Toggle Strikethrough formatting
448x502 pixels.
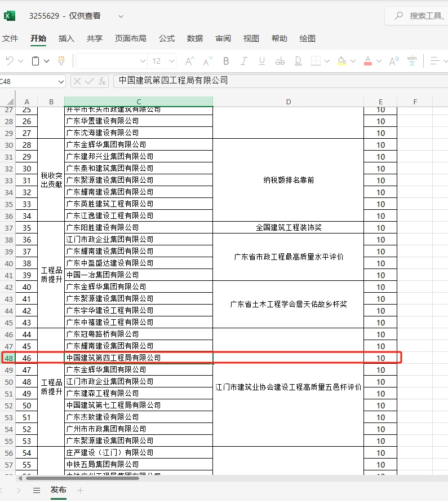point(280,61)
